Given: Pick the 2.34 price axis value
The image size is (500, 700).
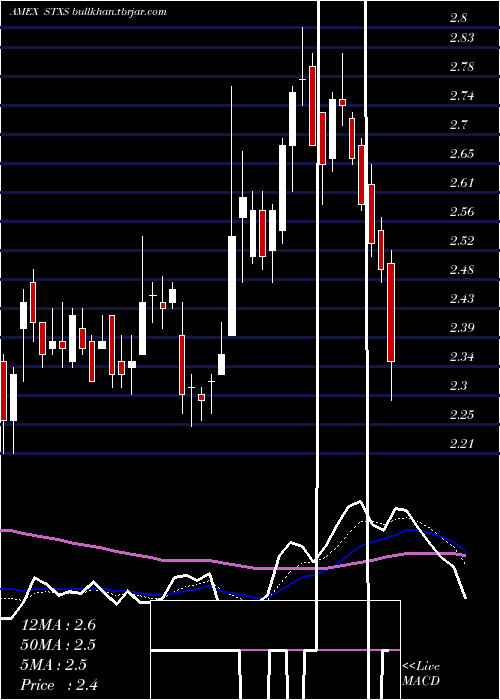Looking at the screenshot, I should coord(462,357).
